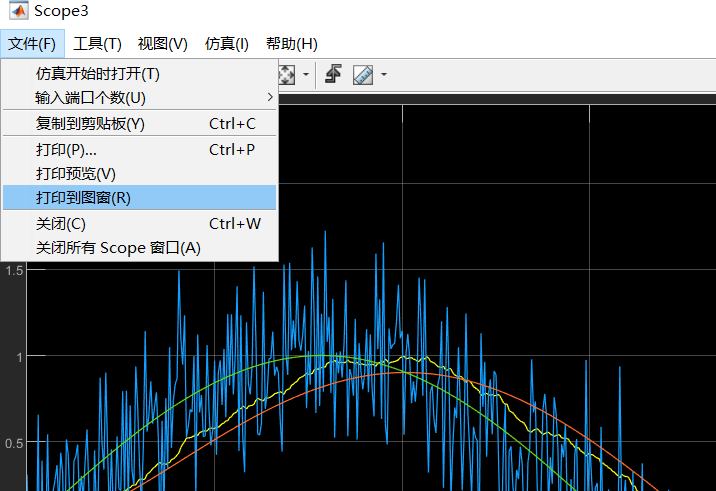
Task: Choose 关闭(C) menu entry
Action: pos(140,224)
